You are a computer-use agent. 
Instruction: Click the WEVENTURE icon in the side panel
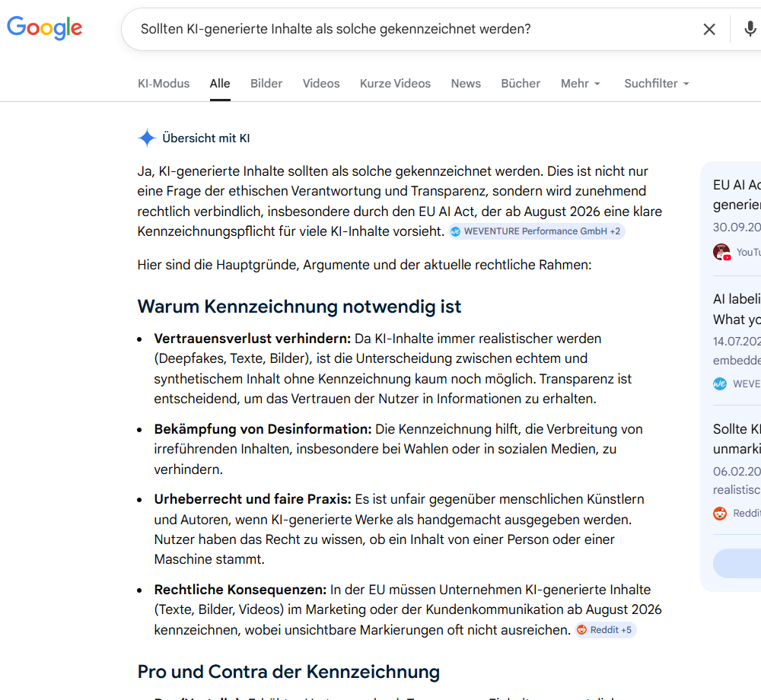tap(720, 383)
